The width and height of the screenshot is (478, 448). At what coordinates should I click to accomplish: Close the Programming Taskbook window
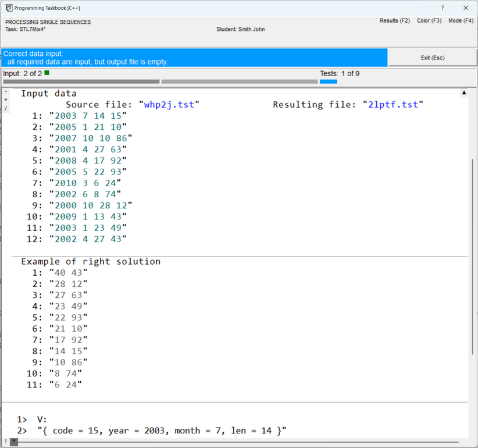click(x=466, y=8)
